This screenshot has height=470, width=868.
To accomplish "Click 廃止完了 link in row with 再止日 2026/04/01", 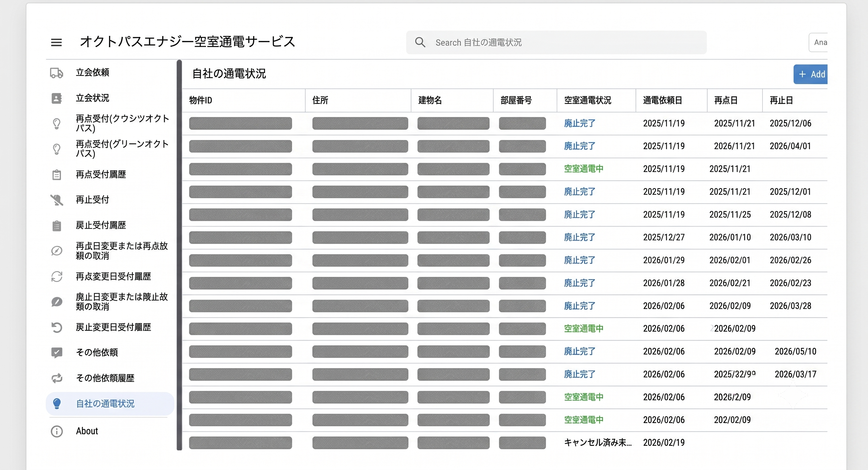I will click(x=579, y=146).
